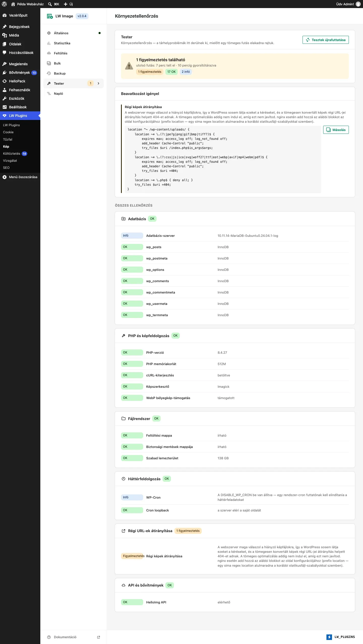Click the Vezérlőpult dashboard icon

[5, 15]
